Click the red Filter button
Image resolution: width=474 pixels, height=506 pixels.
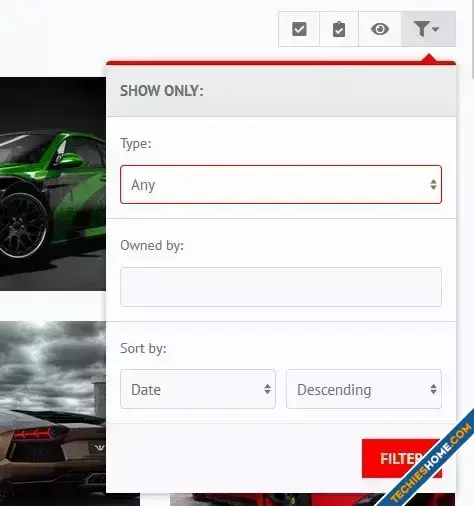[402, 458]
